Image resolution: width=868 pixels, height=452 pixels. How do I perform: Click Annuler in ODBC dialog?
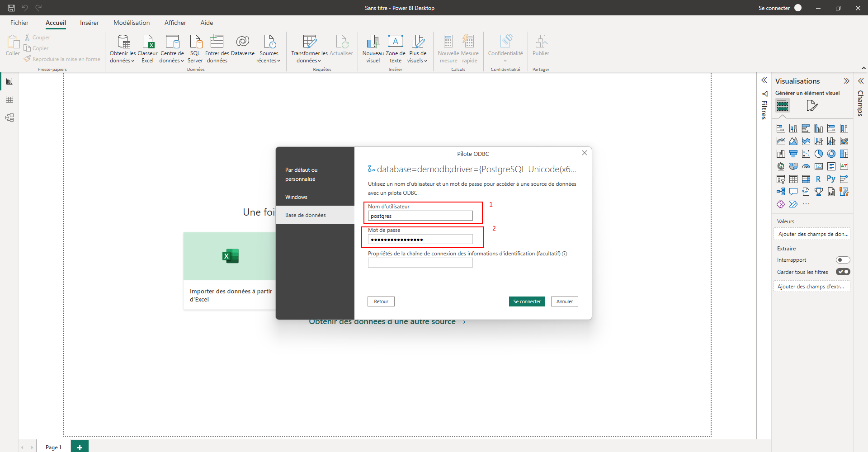tap(565, 301)
